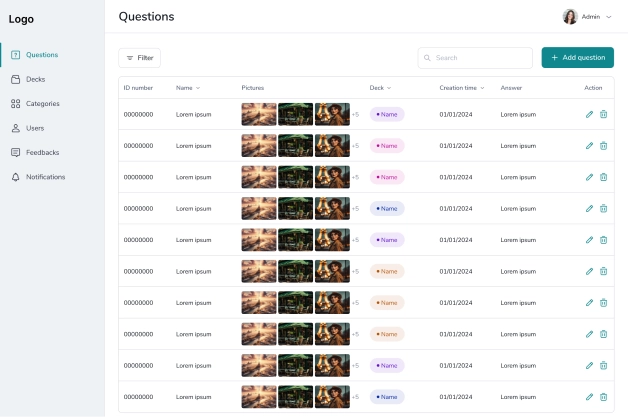
Task: Open the Filter button
Action: pos(139,58)
